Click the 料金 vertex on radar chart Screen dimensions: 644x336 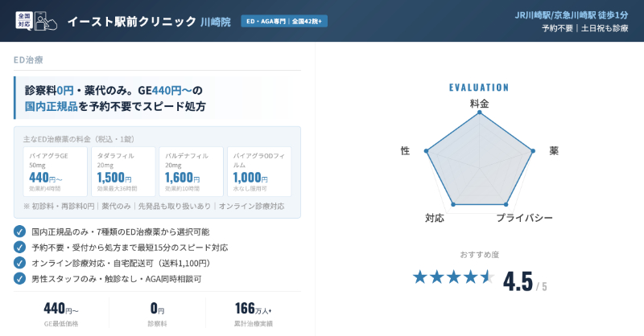[479, 113]
